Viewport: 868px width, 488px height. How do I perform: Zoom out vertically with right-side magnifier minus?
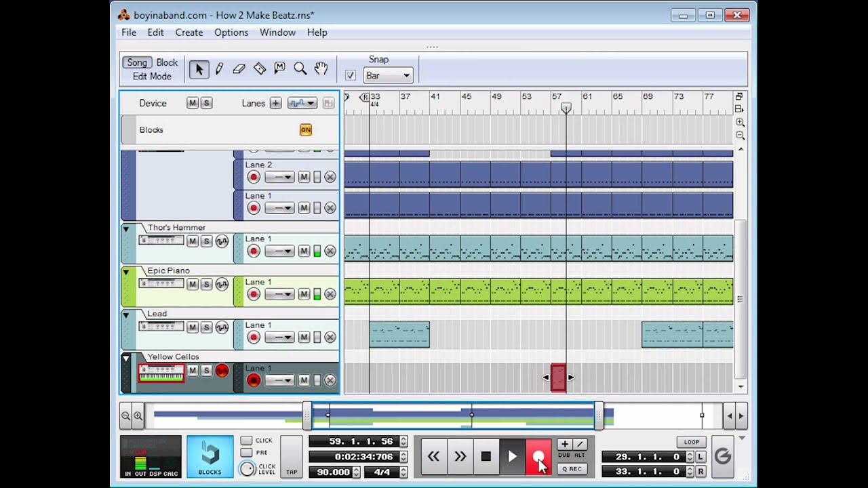coord(740,135)
